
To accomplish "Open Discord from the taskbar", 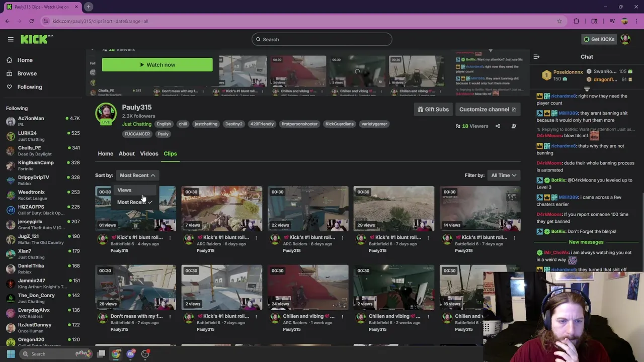I will 130,354.
